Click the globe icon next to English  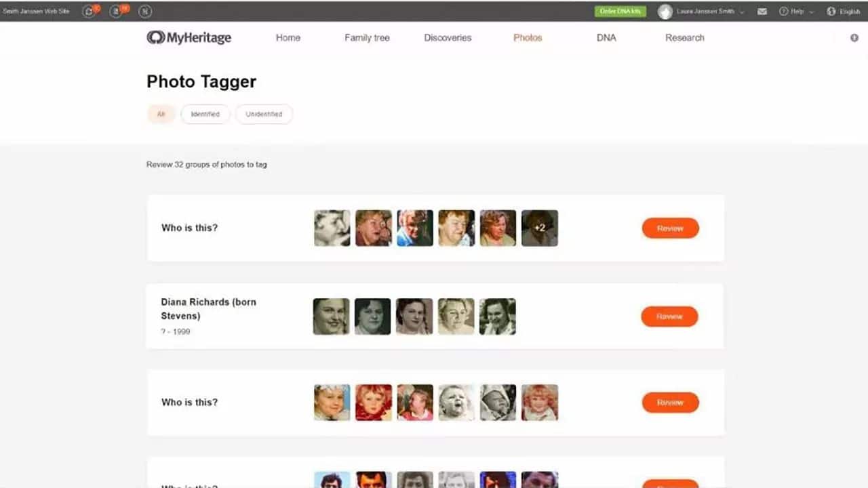click(x=831, y=12)
